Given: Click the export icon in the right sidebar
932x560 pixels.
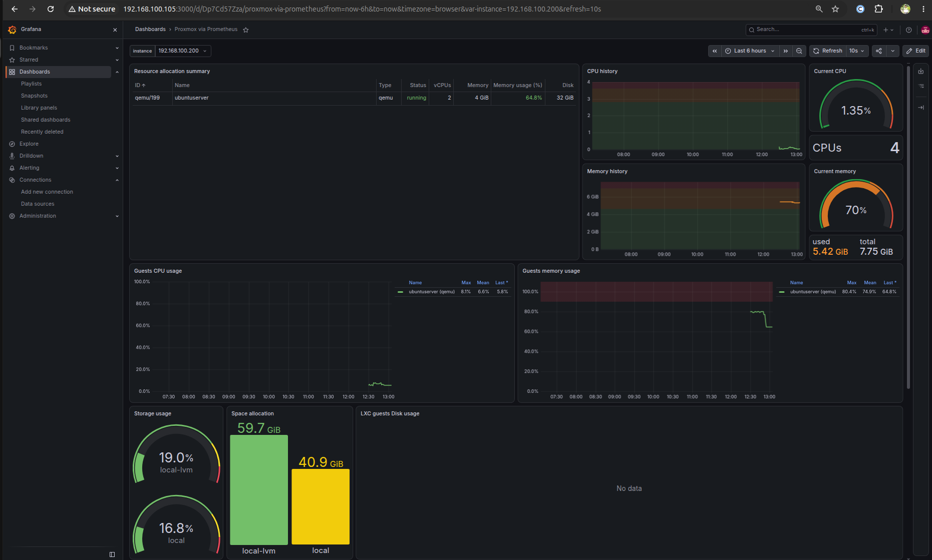Looking at the screenshot, I should (x=921, y=72).
